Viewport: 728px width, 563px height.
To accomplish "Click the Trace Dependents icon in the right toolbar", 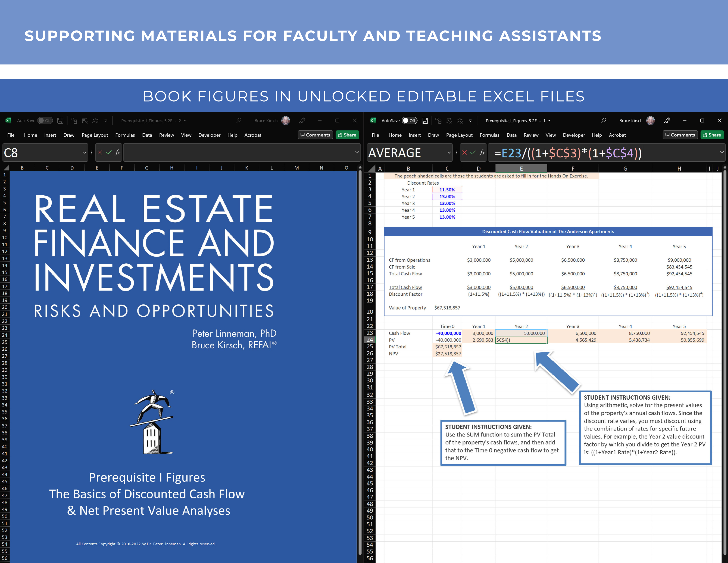I will [x=449, y=121].
